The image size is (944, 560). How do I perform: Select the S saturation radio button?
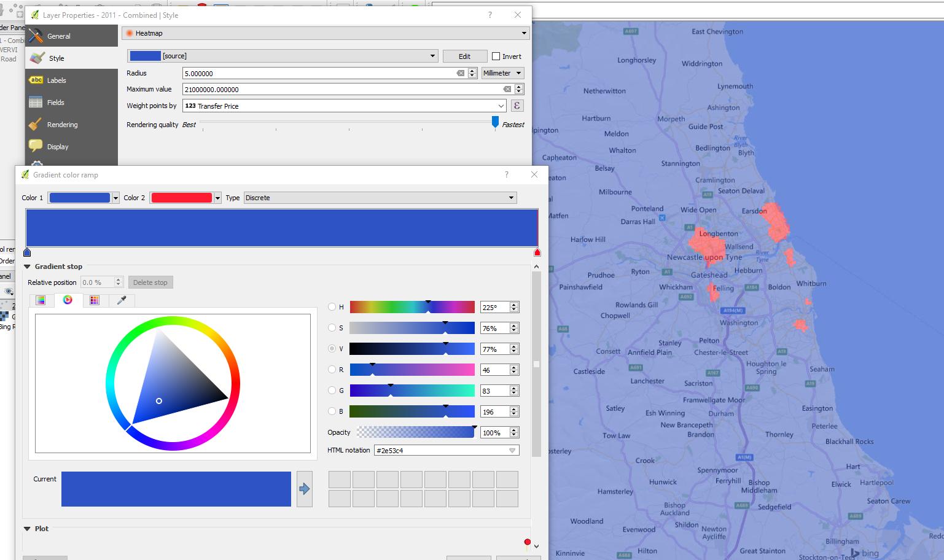(x=332, y=328)
